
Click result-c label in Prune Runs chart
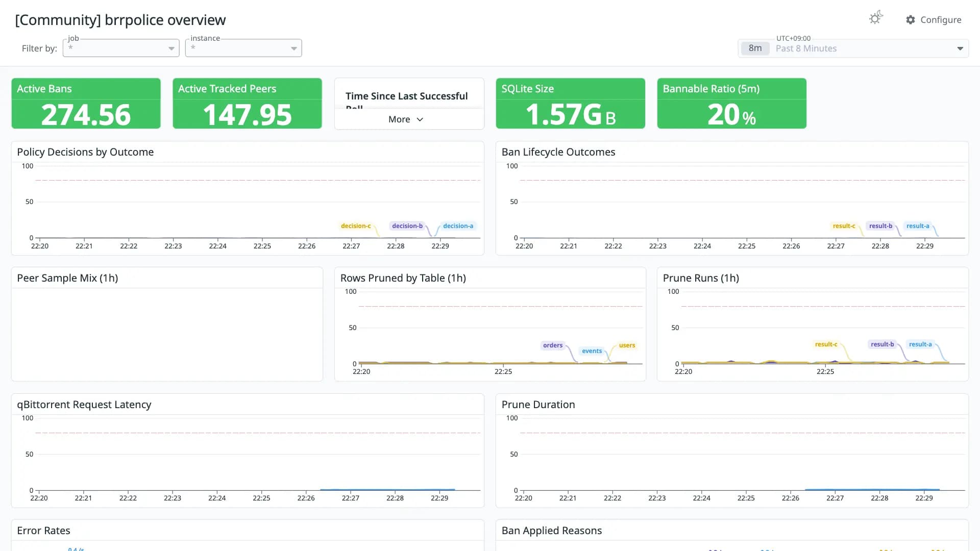pos(826,344)
